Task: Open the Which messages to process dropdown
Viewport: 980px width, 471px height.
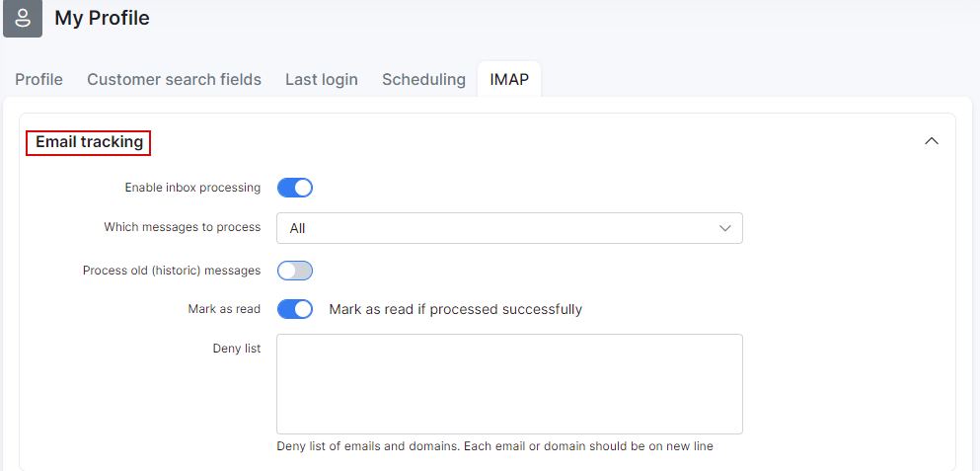Action: pos(509,228)
